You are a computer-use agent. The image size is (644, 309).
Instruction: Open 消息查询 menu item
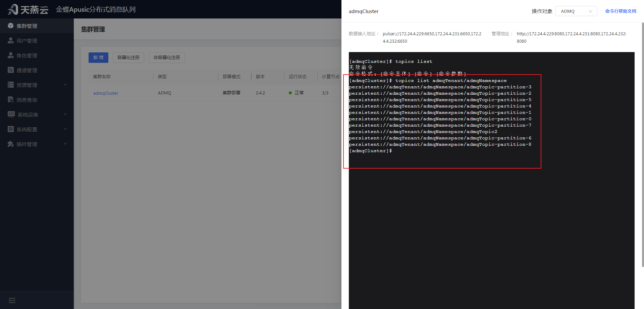click(37, 100)
